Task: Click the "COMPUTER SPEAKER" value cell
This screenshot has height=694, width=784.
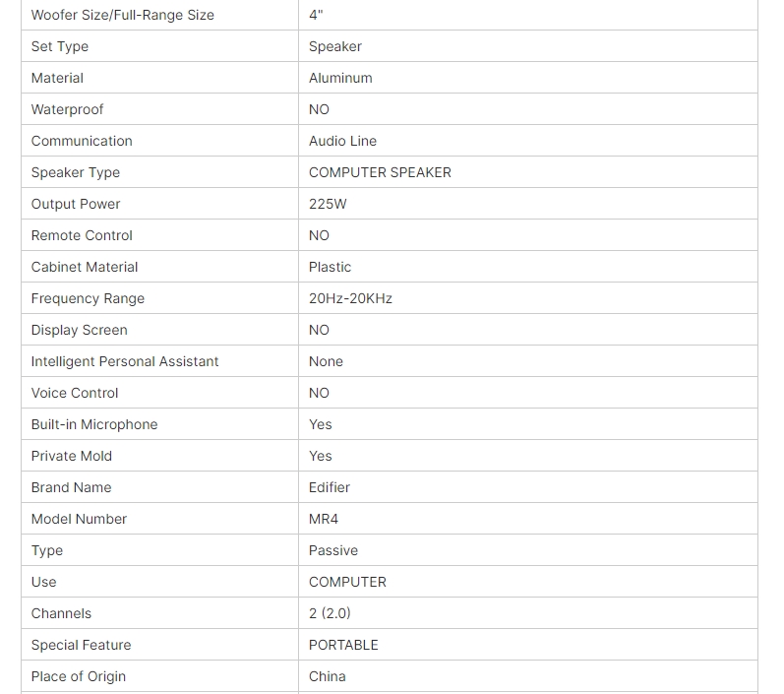Action: 380,172
